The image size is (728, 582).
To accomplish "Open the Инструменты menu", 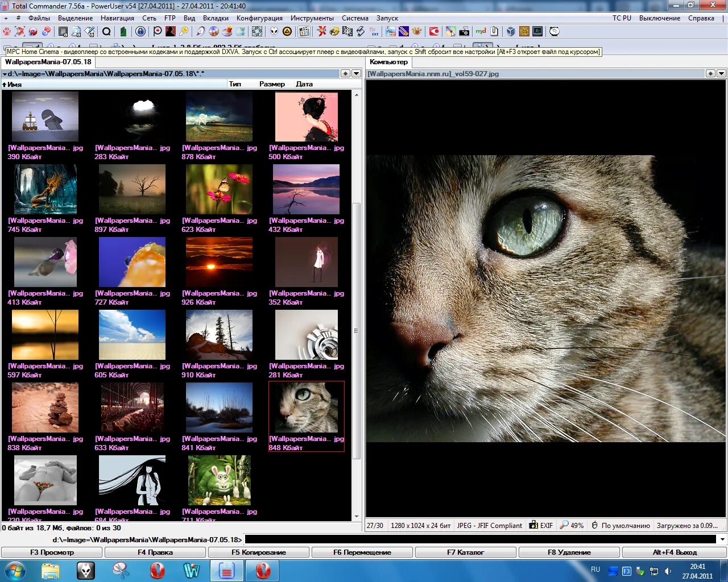I will pos(312,18).
